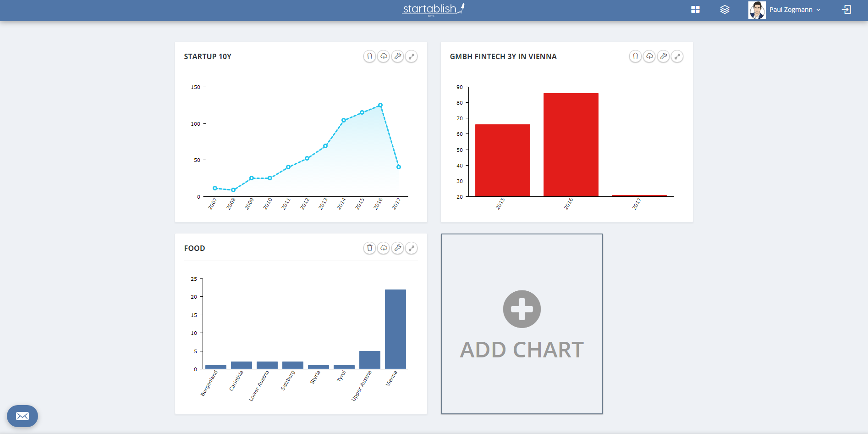Click the logout icon in header
Viewport: 868px width, 434px height.
pyautogui.click(x=846, y=10)
